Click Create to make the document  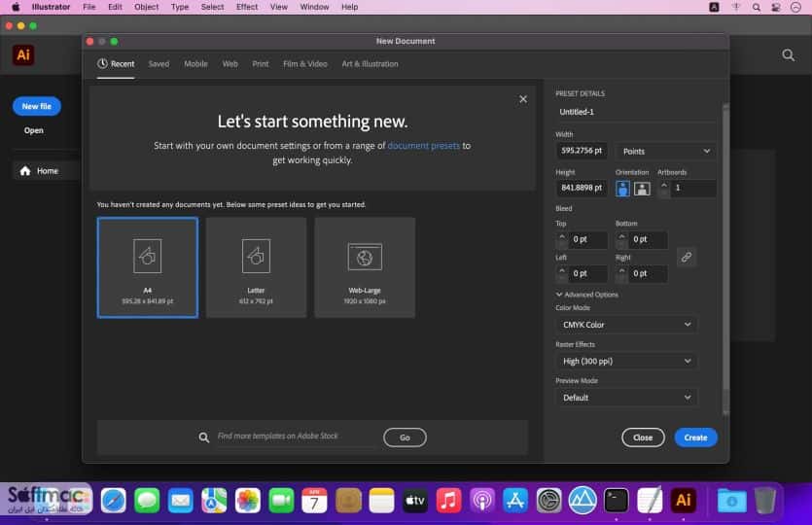[x=695, y=437]
